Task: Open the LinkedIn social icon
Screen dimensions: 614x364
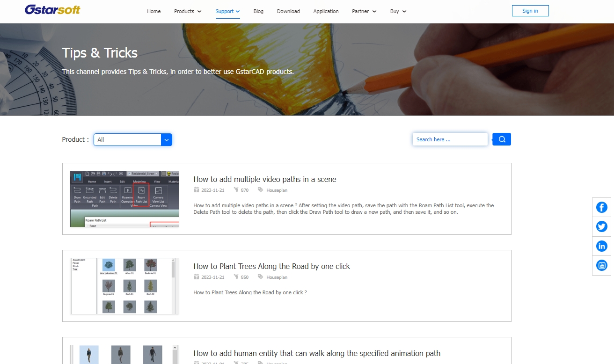Action: (601, 246)
